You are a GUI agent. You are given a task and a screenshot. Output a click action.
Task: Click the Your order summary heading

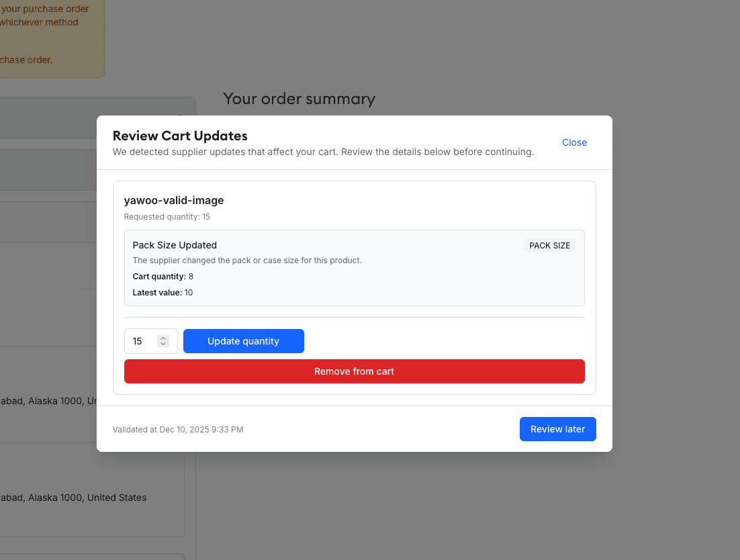click(299, 99)
